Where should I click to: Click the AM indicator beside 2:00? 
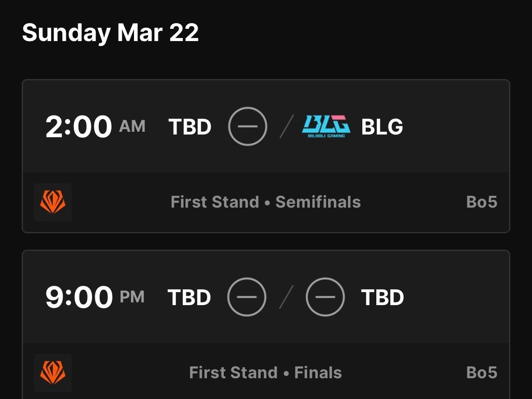coord(132,127)
